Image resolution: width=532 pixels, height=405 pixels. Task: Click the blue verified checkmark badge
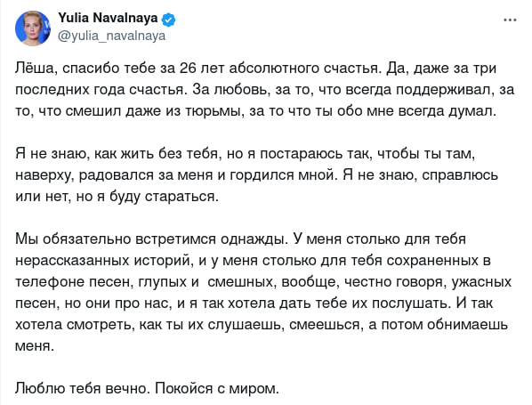[x=168, y=20]
